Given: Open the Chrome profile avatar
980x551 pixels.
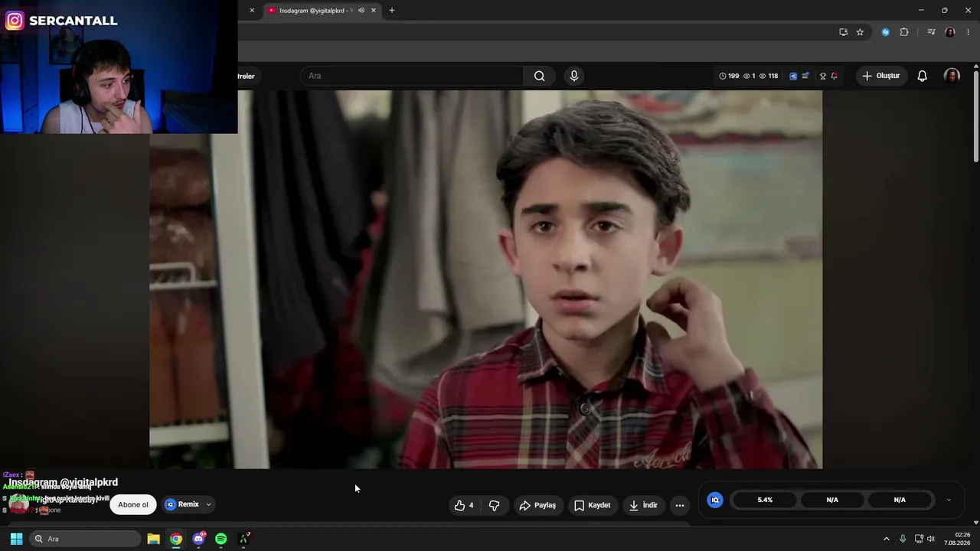Looking at the screenshot, I should click(950, 32).
